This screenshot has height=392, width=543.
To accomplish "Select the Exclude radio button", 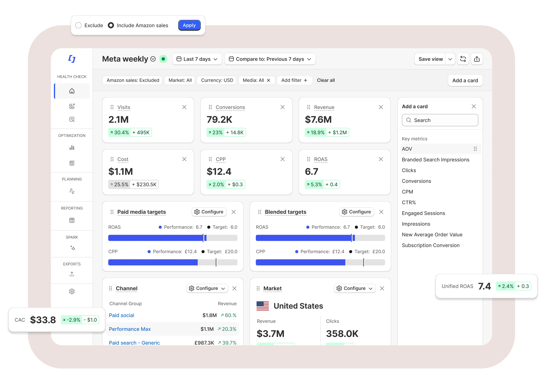I will 78,25.
